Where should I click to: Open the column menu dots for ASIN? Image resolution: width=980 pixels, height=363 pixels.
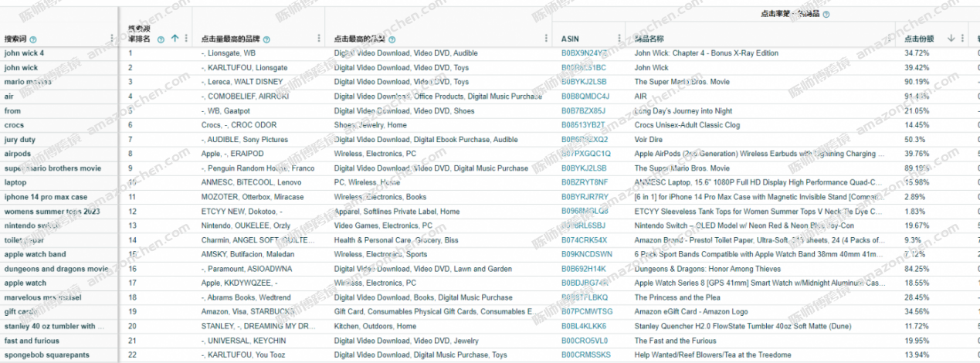619,38
